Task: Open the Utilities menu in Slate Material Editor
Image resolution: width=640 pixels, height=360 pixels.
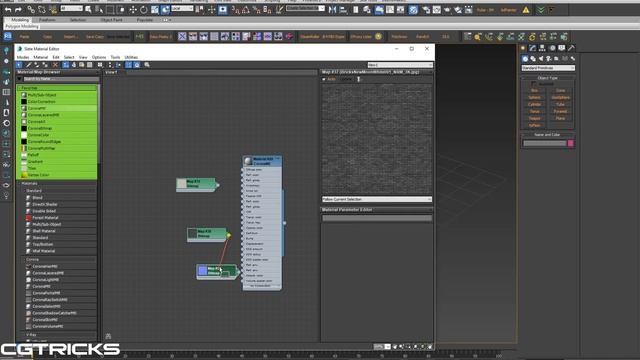Action: 131,58
